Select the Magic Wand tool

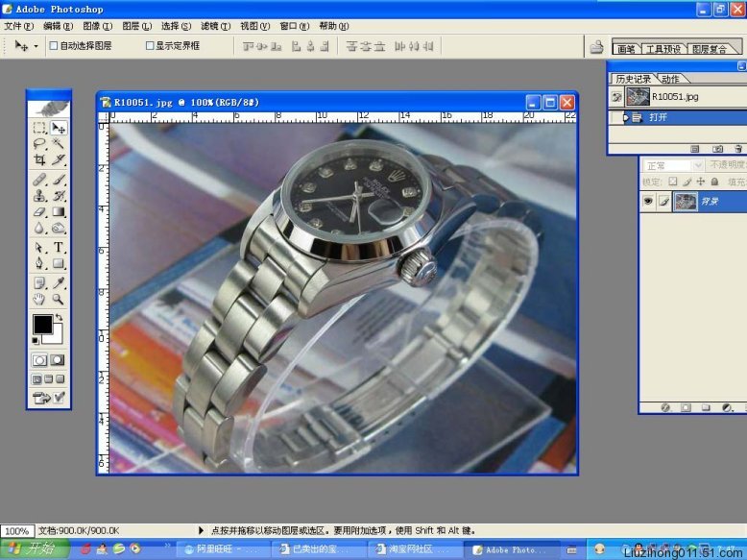coord(60,144)
